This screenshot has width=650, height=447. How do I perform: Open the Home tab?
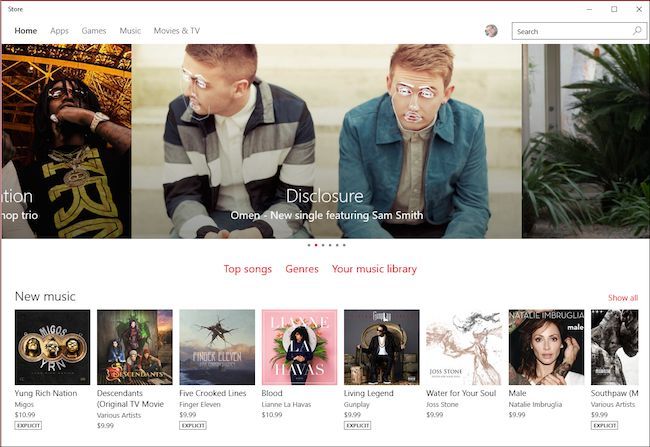(26, 31)
